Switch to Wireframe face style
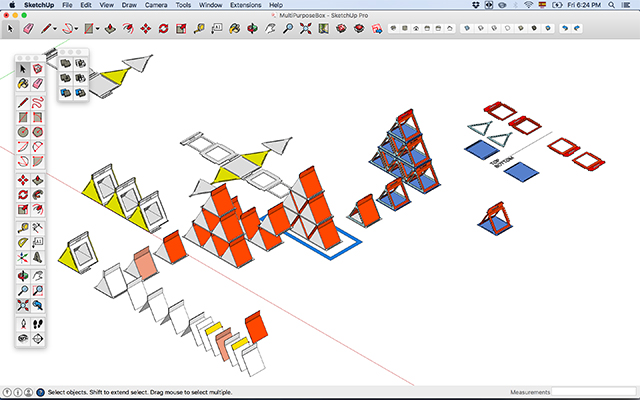 point(494,28)
